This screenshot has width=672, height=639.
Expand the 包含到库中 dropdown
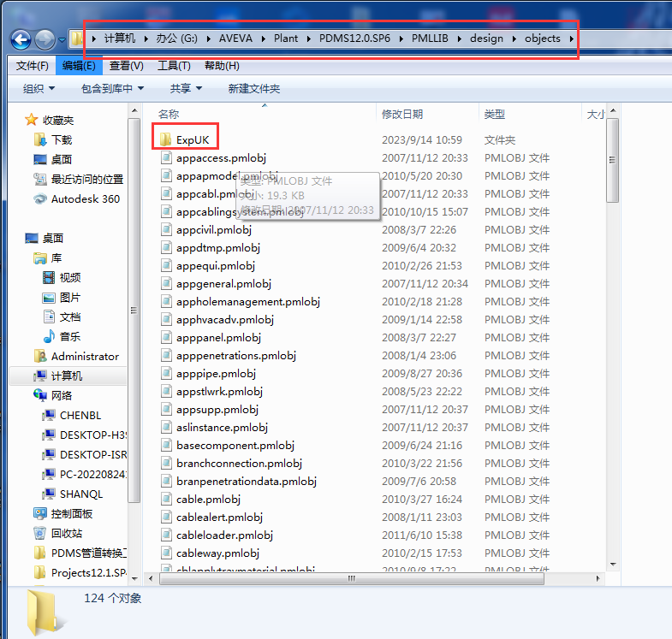point(112,89)
